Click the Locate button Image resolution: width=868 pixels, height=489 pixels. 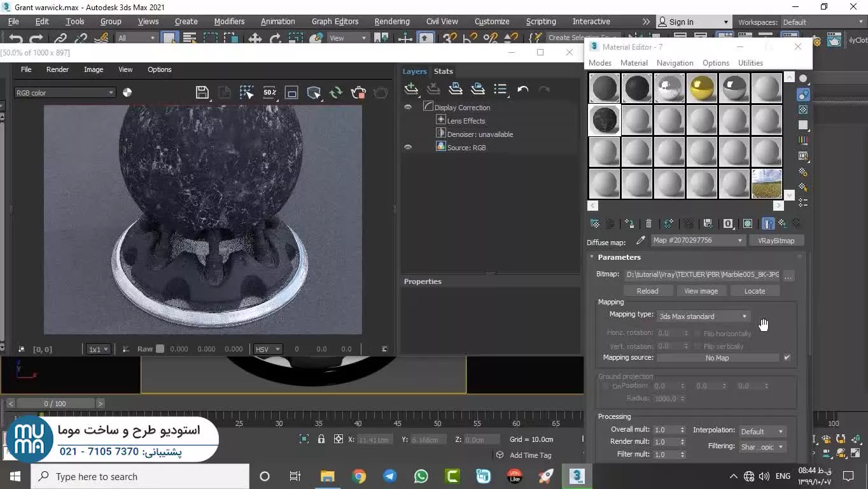[x=755, y=291]
